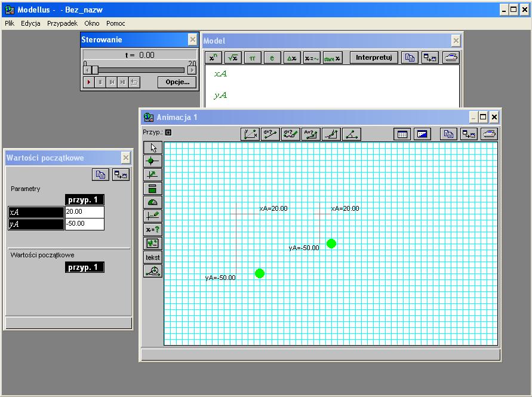Select the geometric object tool
This screenshot has width=532, height=397.
[153, 271]
